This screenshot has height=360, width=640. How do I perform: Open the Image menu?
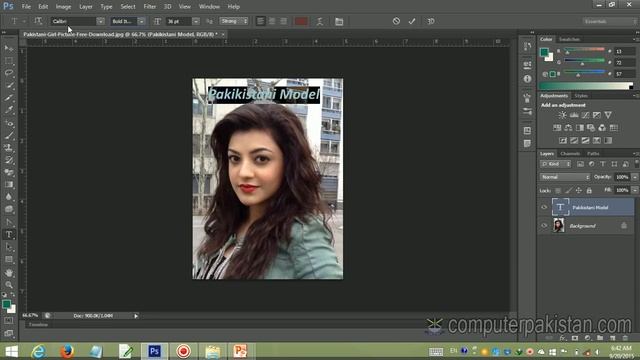click(x=63, y=7)
